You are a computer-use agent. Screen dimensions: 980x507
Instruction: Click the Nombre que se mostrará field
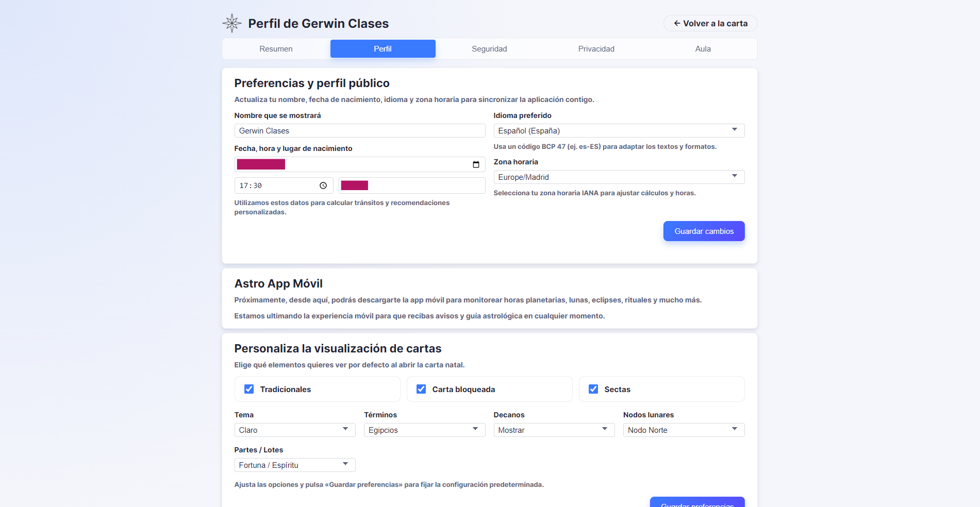pos(359,131)
